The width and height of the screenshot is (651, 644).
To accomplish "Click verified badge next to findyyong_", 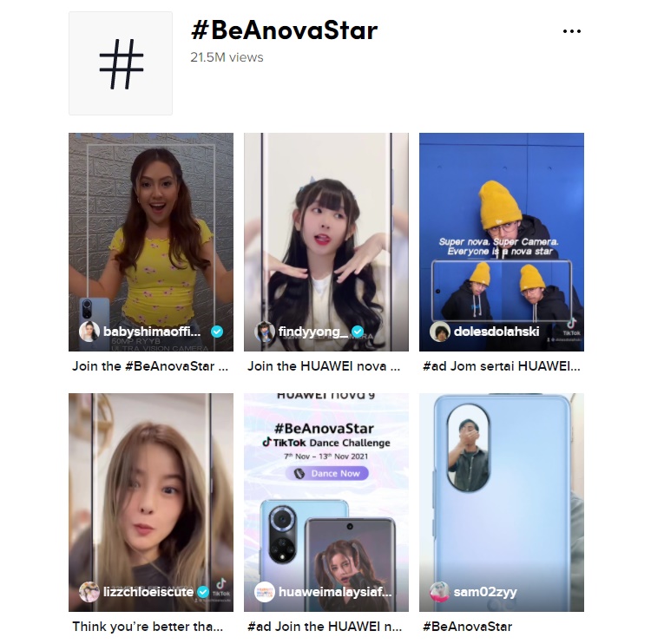I will tap(358, 332).
